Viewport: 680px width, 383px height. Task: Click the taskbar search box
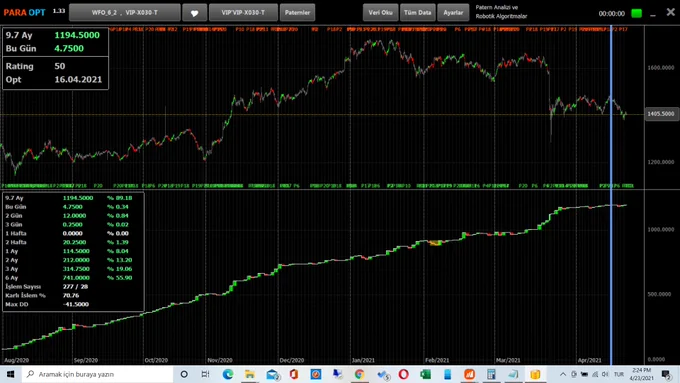click(97, 374)
